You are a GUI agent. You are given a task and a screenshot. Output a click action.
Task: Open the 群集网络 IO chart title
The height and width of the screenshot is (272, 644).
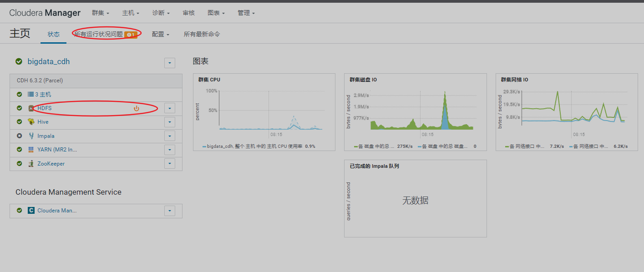coord(514,80)
